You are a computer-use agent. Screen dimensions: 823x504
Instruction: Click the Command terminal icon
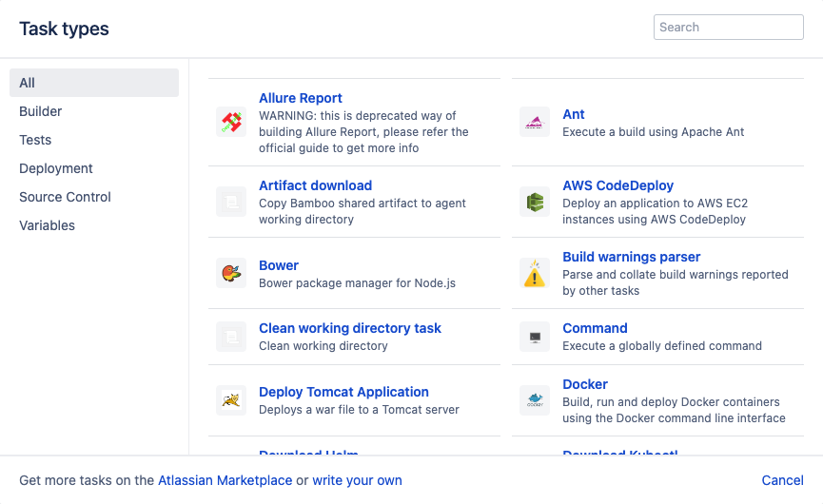(535, 337)
